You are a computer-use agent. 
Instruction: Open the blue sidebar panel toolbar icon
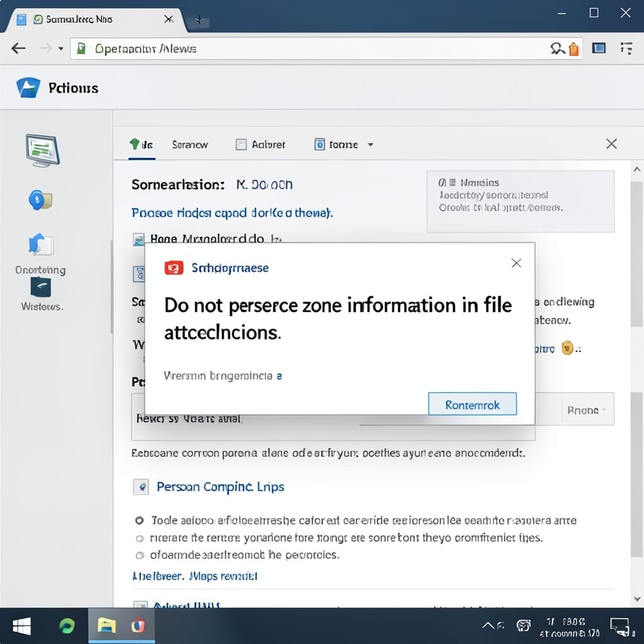(599, 48)
